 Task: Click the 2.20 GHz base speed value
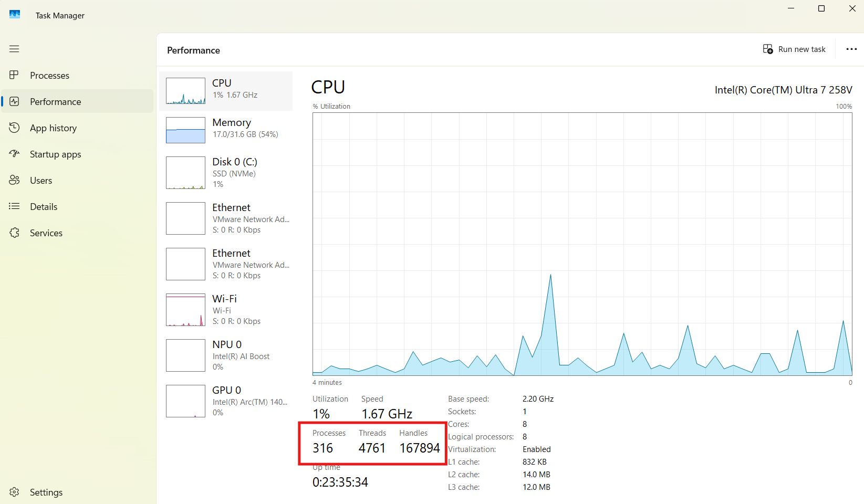pyautogui.click(x=538, y=399)
